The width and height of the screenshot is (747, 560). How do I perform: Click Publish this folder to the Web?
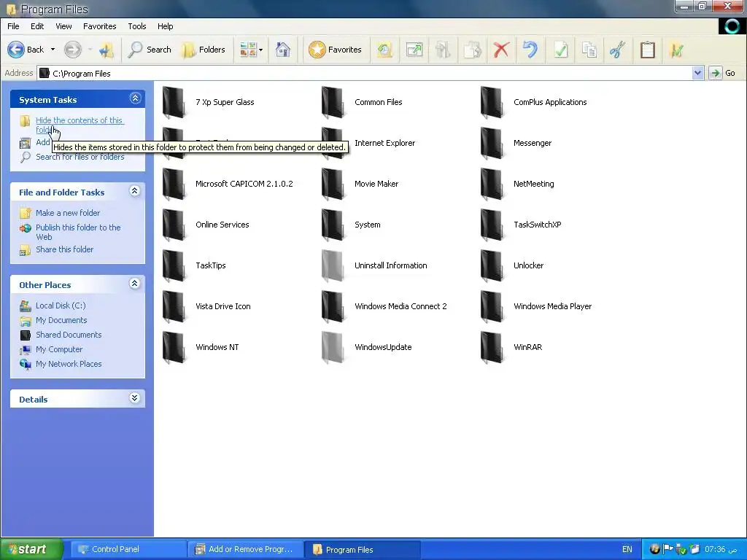click(78, 232)
